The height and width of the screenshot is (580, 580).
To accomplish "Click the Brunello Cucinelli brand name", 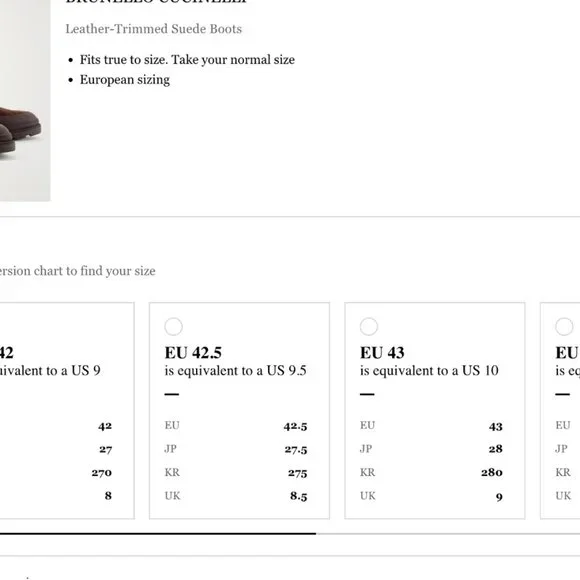I will [155, 1].
